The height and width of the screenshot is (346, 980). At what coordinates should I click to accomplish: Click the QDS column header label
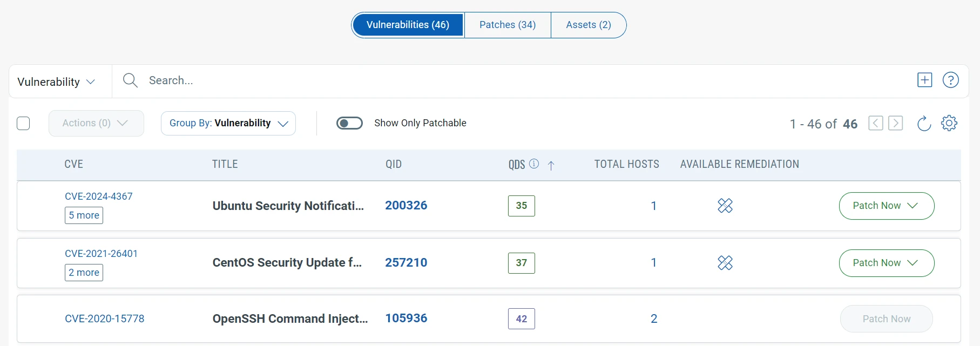[x=517, y=165]
